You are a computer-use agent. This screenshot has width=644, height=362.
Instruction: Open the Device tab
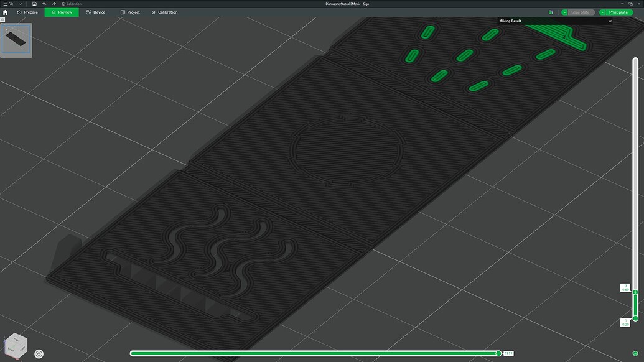coord(96,12)
